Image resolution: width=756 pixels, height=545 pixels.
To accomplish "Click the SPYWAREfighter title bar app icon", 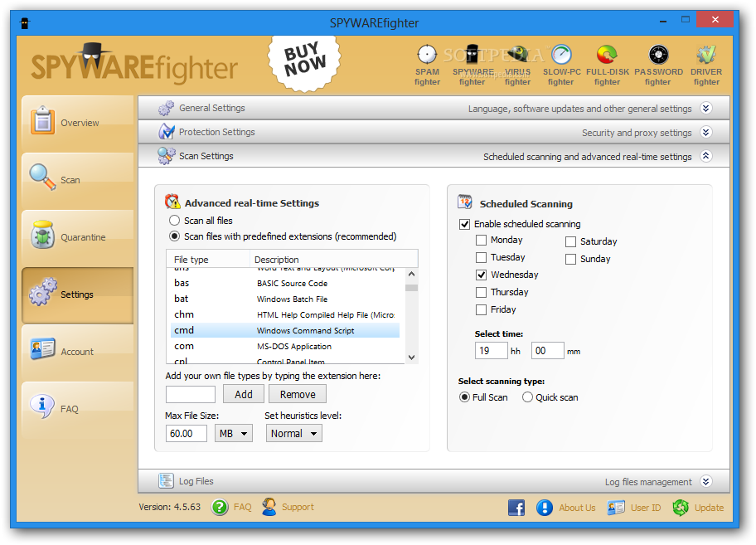I will (x=25, y=22).
